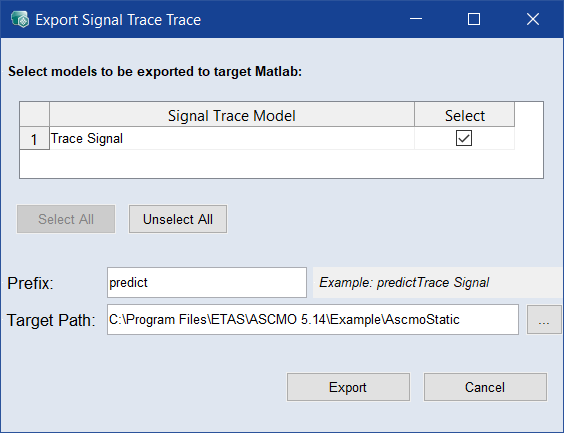
Task: Click the Unselect All button
Action: click(x=178, y=219)
